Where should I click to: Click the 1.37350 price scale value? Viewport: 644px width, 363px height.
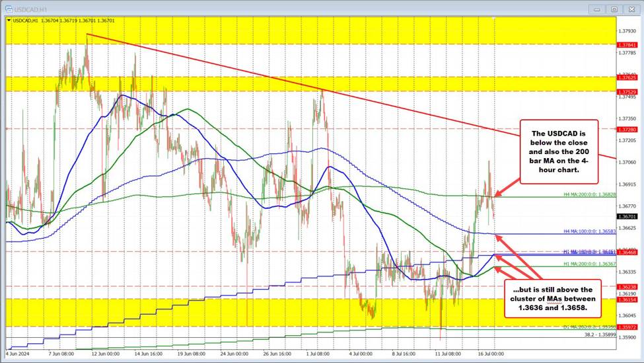[x=627, y=118]
